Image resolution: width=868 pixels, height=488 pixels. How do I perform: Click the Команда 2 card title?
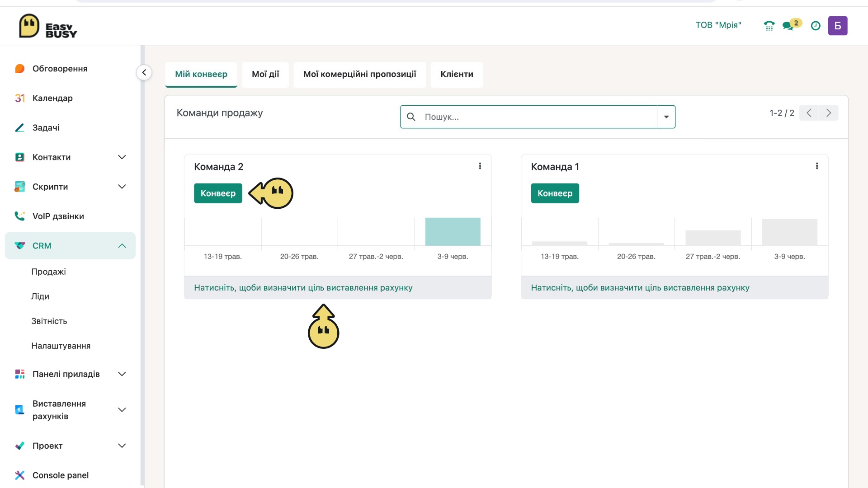(219, 167)
